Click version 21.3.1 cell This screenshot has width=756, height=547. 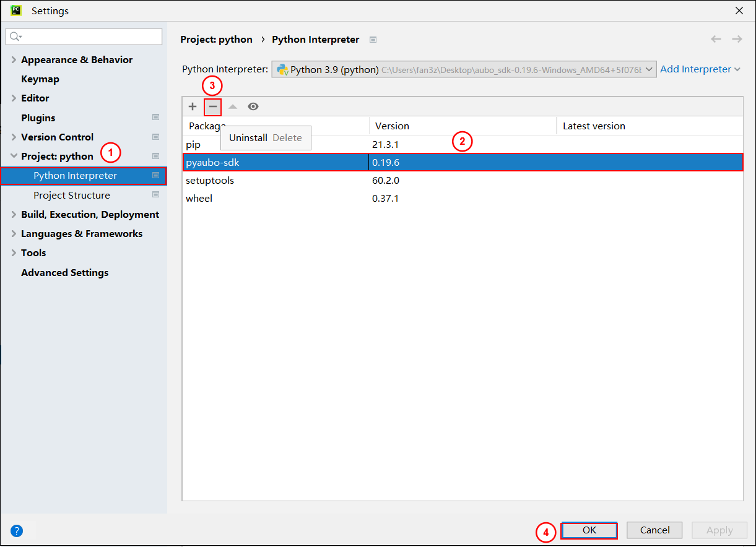click(385, 144)
